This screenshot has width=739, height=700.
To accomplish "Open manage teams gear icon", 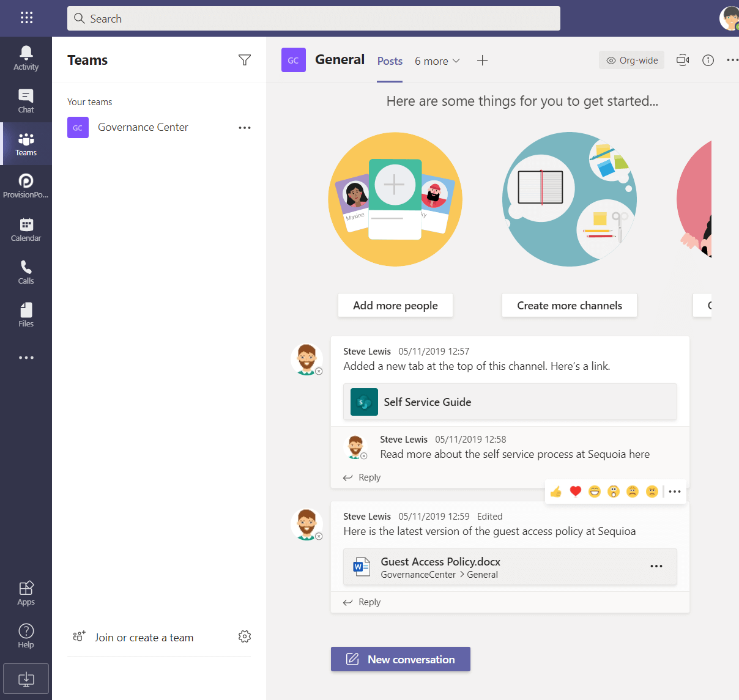I will pos(245,636).
